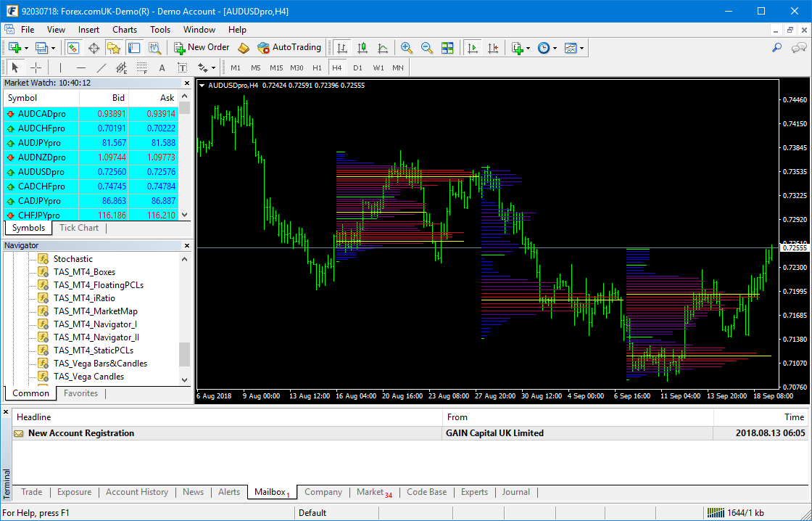Switch chart to Candlesticks icon
This screenshot has width=812, height=521.
(x=362, y=48)
